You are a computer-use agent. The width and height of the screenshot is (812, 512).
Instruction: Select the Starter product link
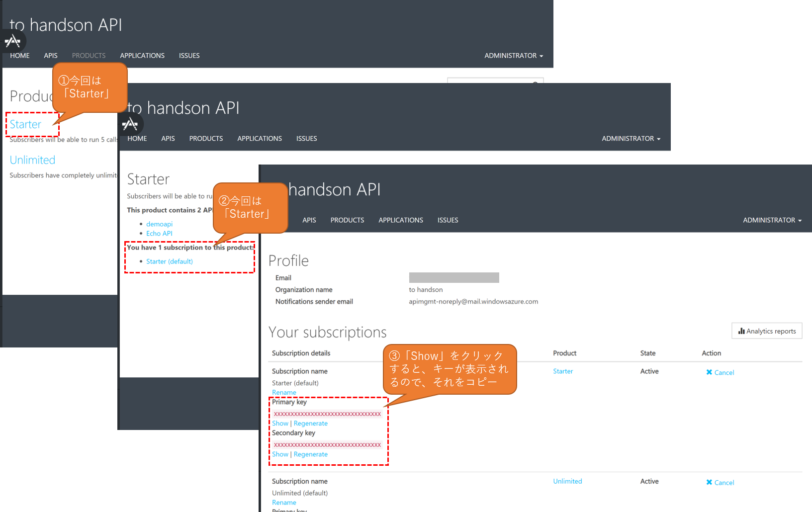point(25,124)
